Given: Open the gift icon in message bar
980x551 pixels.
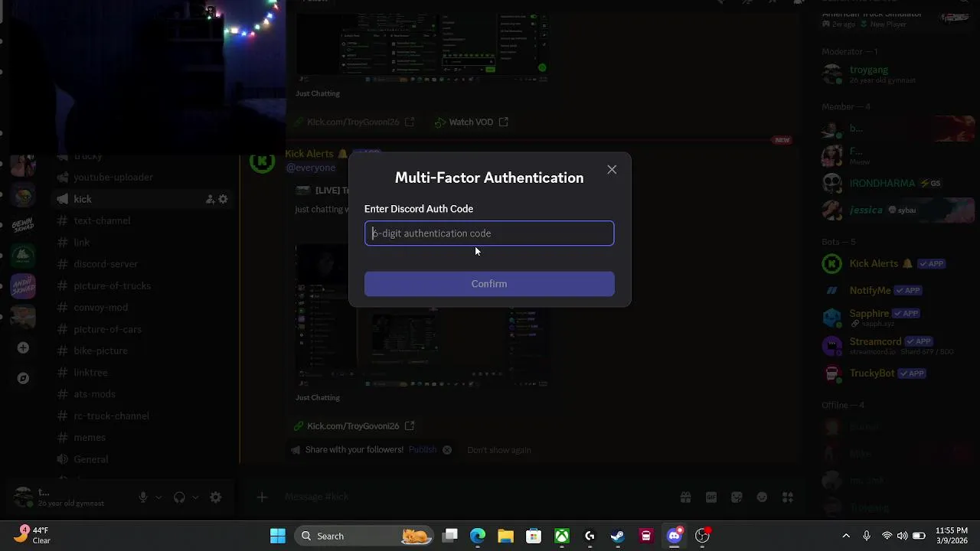Looking at the screenshot, I should pos(685,497).
